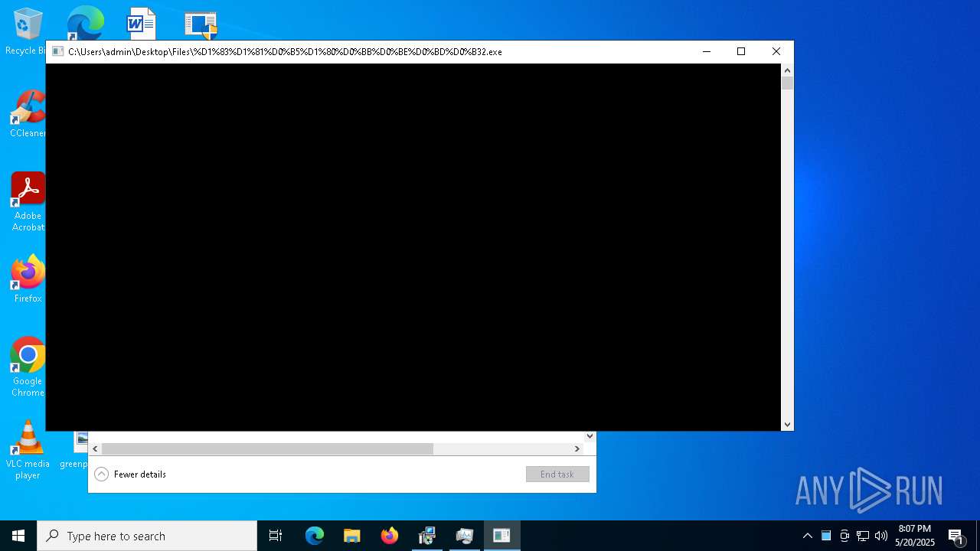Launch the Google Chrome desktop shortcut

28,367
